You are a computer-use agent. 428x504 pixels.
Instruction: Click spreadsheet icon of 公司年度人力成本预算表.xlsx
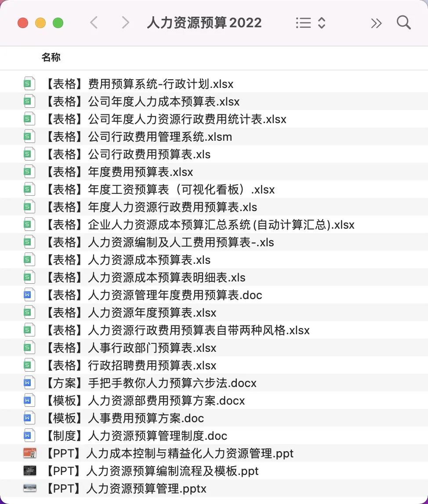point(29,101)
